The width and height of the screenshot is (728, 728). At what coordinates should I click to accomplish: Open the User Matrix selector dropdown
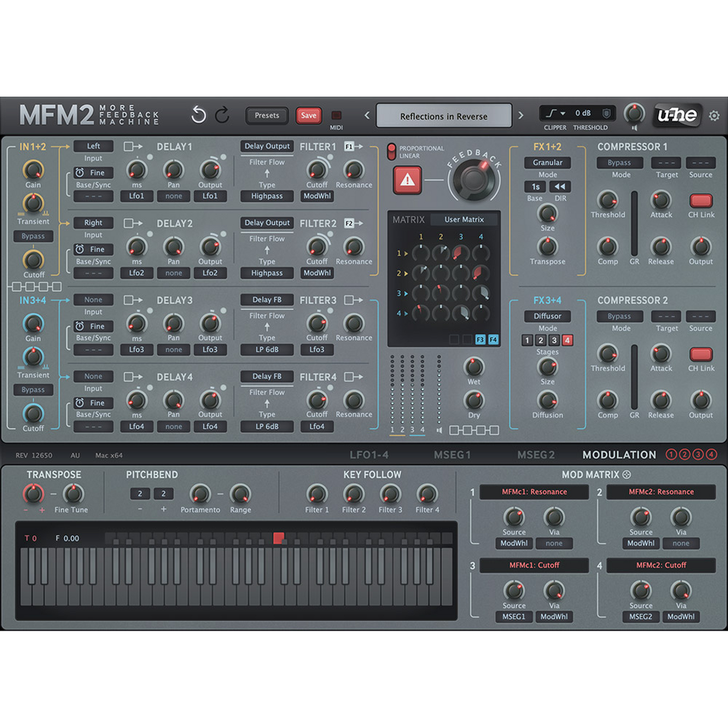(464, 220)
